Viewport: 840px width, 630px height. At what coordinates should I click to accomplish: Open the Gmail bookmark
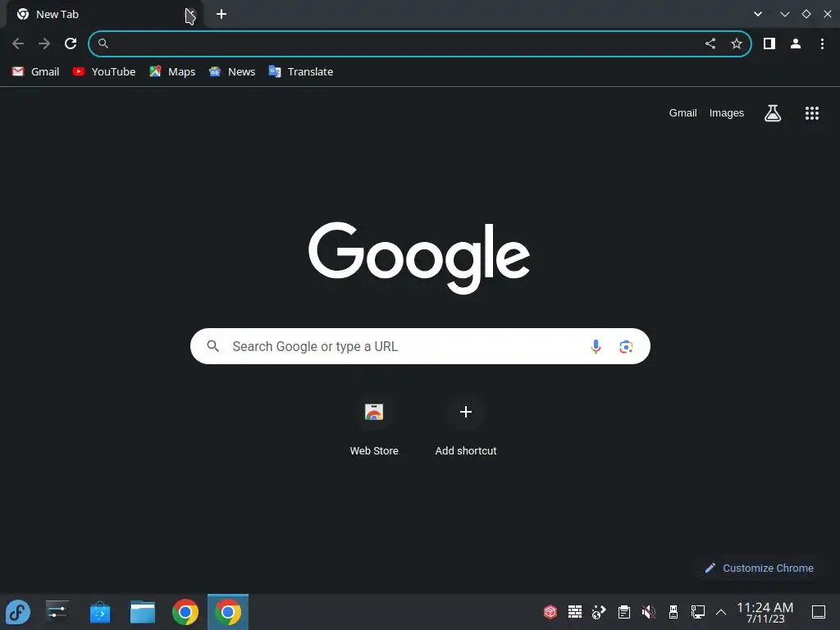tap(35, 72)
